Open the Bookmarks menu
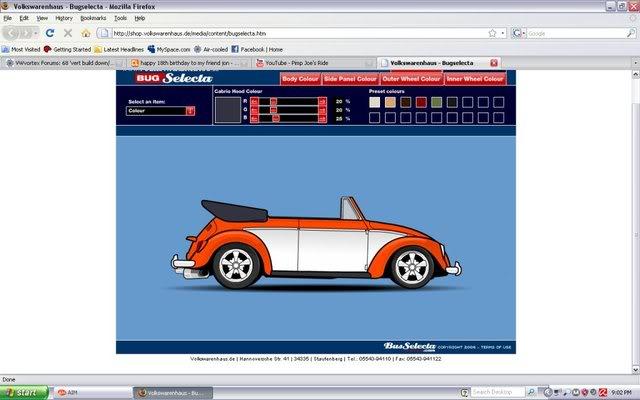 tap(93, 18)
